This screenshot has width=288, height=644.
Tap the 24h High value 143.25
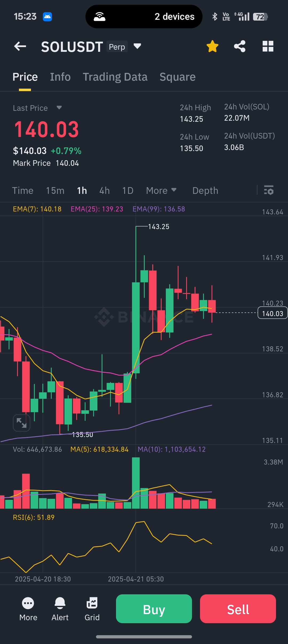[191, 119]
